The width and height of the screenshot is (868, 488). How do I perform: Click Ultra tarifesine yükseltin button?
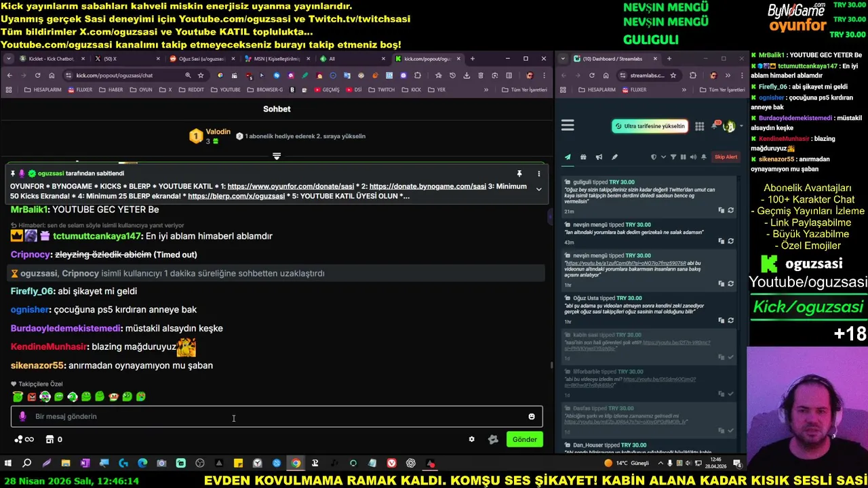(x=650, y=126)
